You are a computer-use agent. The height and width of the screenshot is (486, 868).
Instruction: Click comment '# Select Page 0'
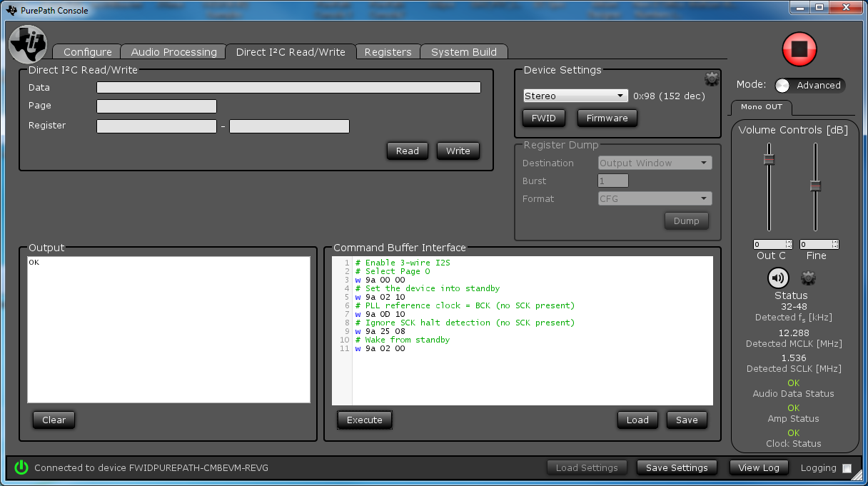click(393, 271)
